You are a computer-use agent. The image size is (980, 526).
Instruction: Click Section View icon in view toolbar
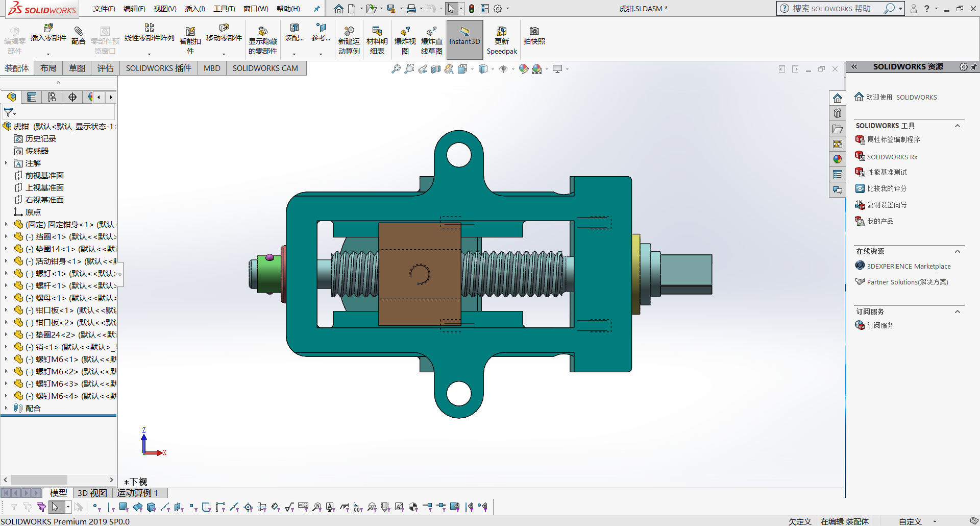click(435, 69)
